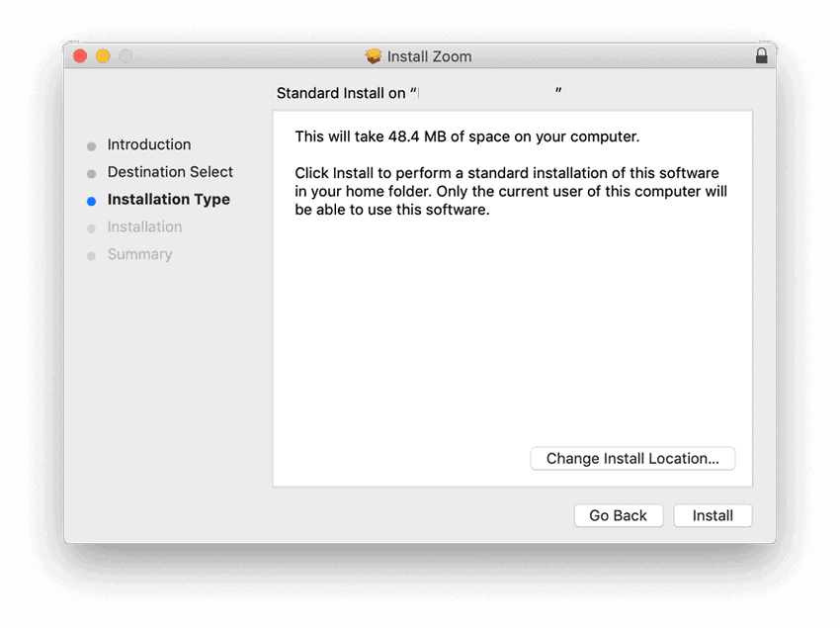Viewport: 840px width, 628px height.
Task: Select the Destination Select step
Action: click(x=170, y=172)
